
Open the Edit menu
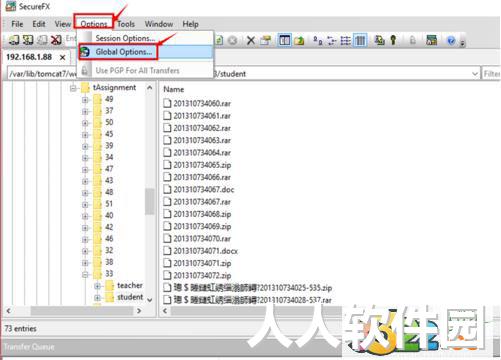point(39,24)
